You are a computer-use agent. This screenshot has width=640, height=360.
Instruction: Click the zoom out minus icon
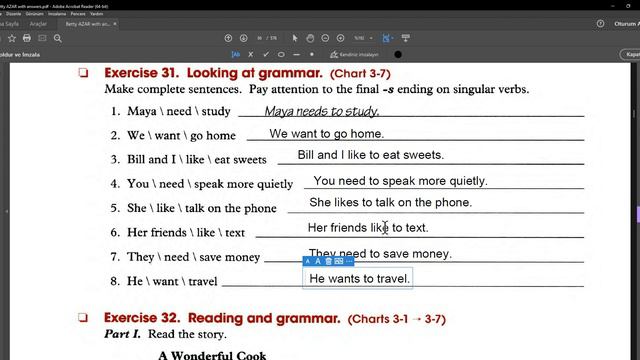point(325,38)
